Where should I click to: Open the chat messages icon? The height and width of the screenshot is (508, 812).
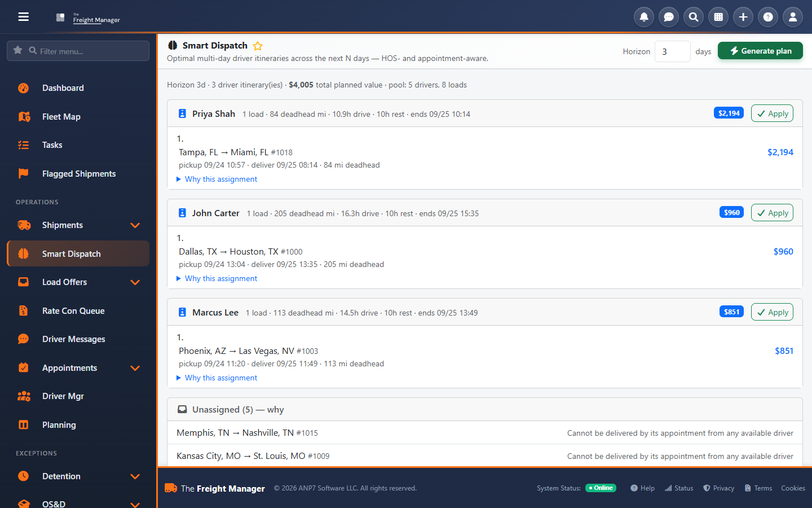(669, 17)
